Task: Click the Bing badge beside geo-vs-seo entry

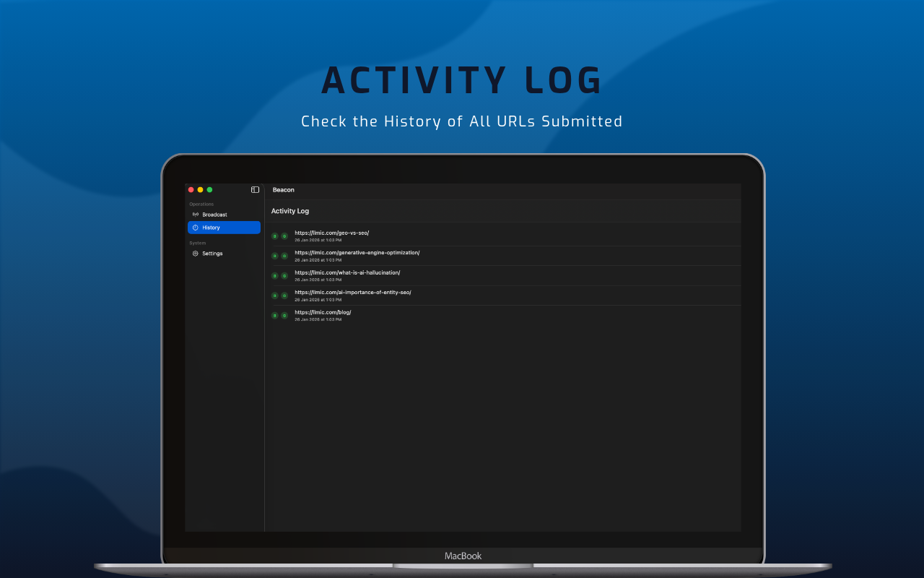Action: click(x=274, y=235)
